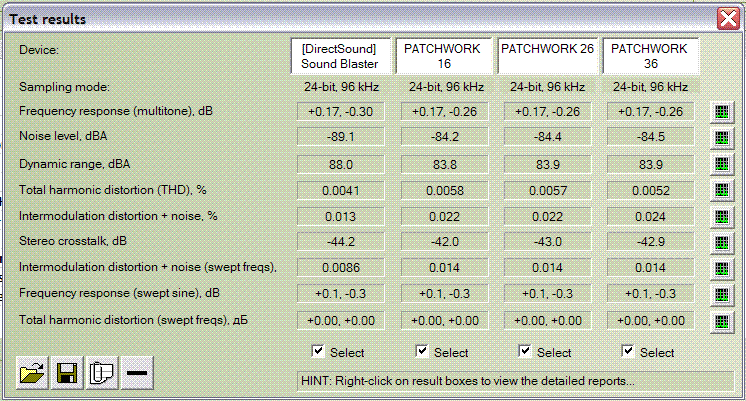Save results with the floppy disk icon
The width and height of the screenshot is (746, 401).
[67, 372]
